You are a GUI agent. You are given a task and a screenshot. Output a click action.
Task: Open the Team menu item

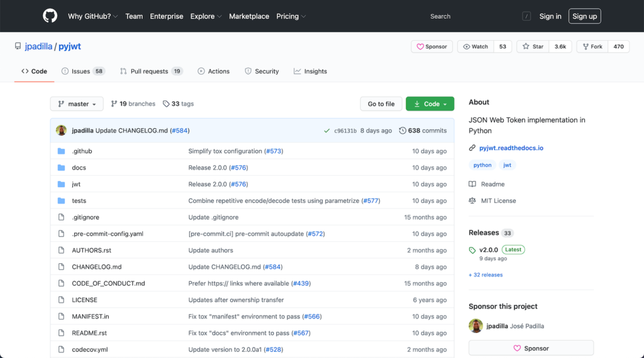point(134,16)
